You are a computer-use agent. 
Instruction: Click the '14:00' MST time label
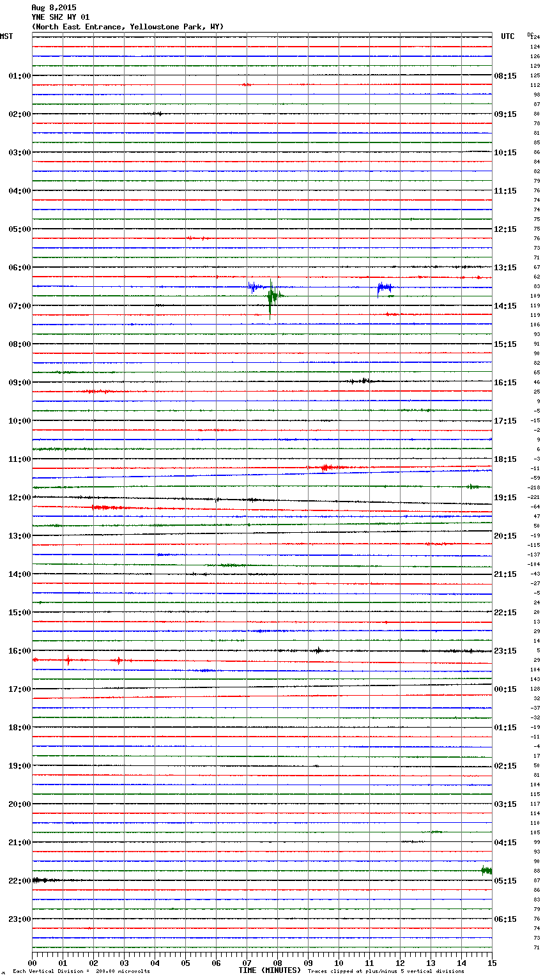(x=19, y=574)
